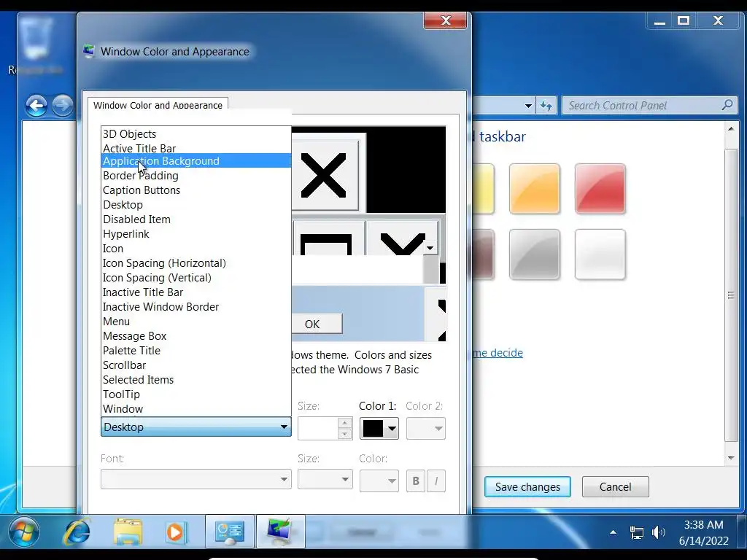Switch to Control Panel taskbar button
747x560 pixels.
click(230, 532)
